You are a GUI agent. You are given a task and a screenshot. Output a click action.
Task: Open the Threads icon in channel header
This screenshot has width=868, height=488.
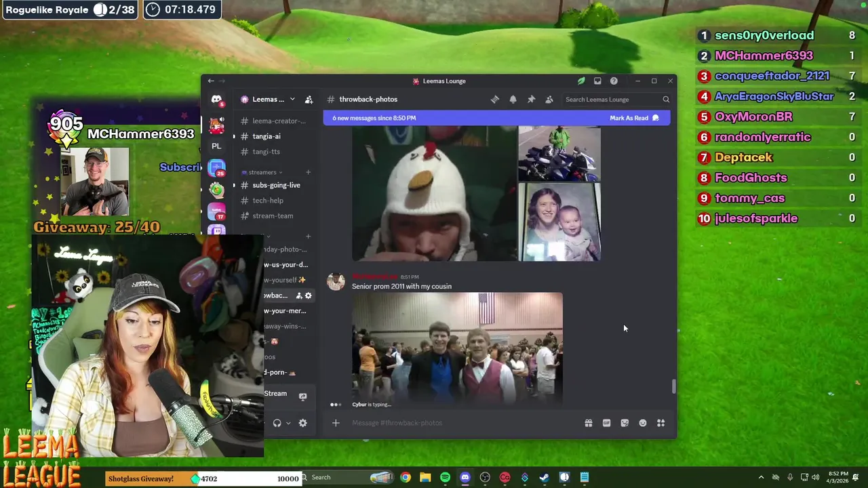click(x=495, y=100)
